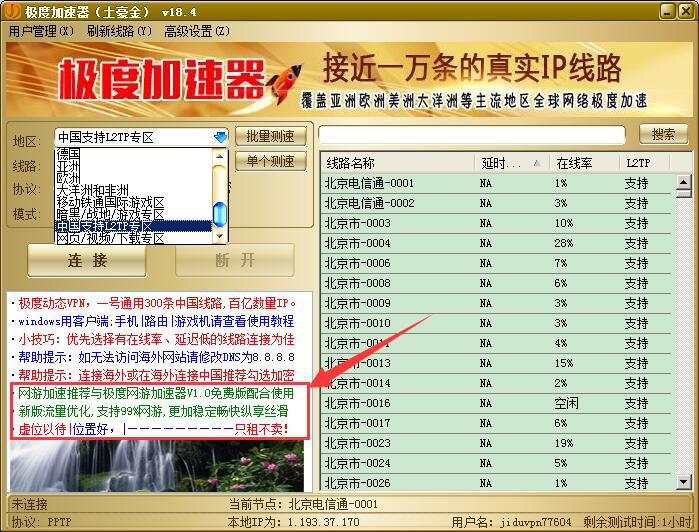Sort by 延时 column header

(512, 163)
